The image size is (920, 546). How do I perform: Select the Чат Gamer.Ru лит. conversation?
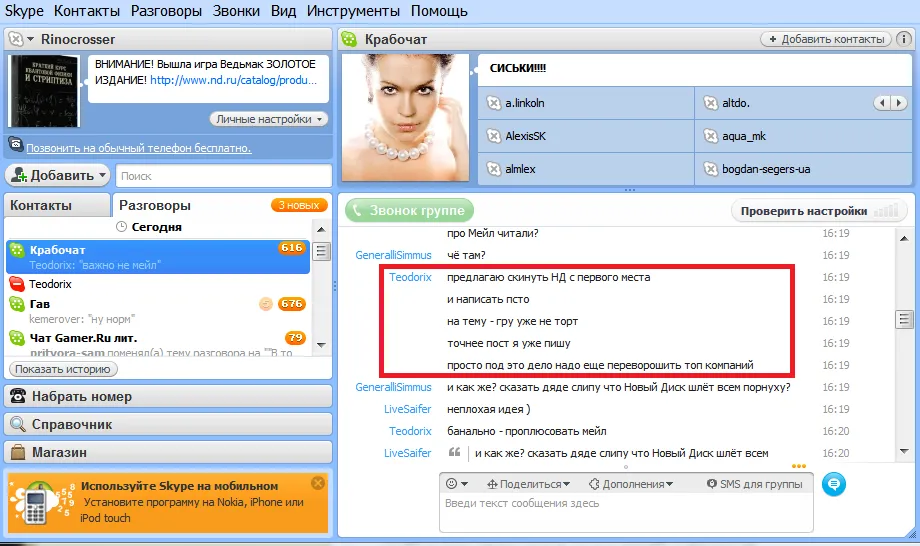point(158,343)
